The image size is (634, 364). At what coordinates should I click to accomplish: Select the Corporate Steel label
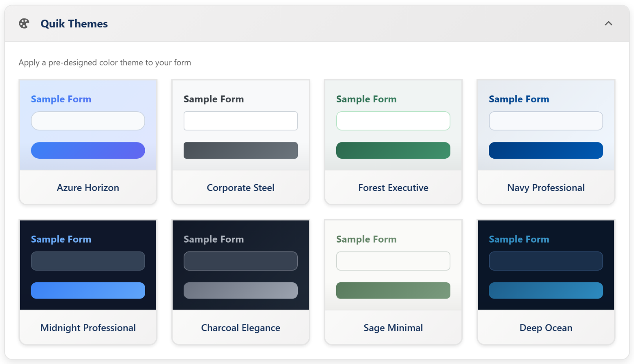click(x=241, y=188)
